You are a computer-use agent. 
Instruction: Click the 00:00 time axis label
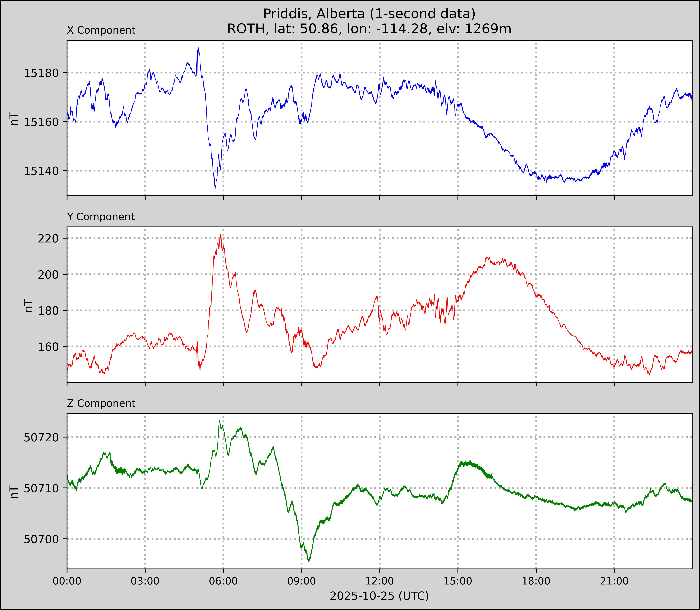pyautogui.click(x=67, y=581)
